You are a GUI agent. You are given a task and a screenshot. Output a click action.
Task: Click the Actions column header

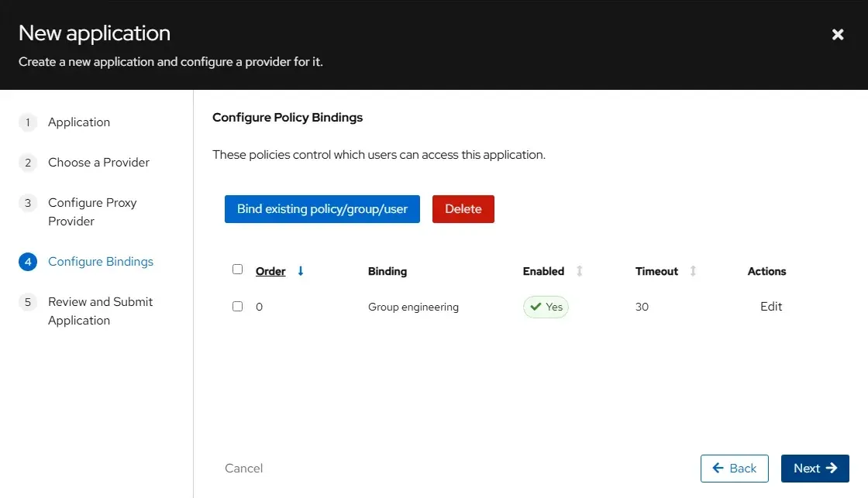[766, 271]
